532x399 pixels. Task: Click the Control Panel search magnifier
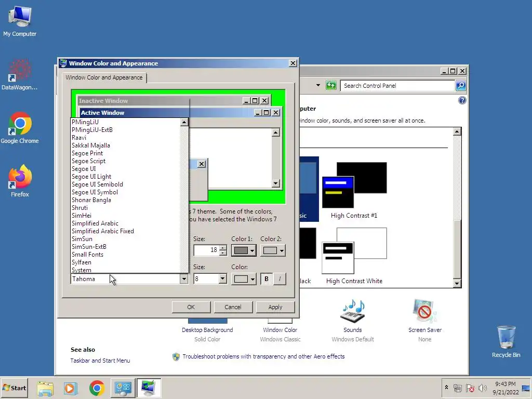click(460, 86)
